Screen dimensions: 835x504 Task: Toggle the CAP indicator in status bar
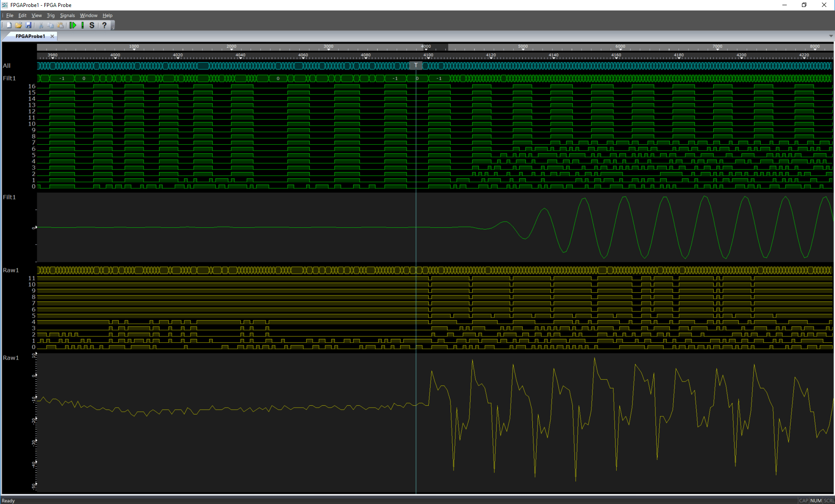[x=803, y=501]
